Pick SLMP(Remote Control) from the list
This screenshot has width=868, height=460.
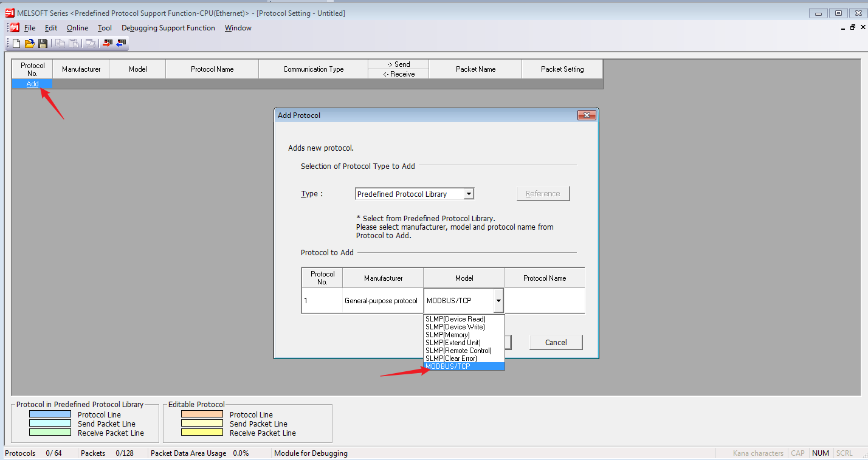(x=458, y=351)
